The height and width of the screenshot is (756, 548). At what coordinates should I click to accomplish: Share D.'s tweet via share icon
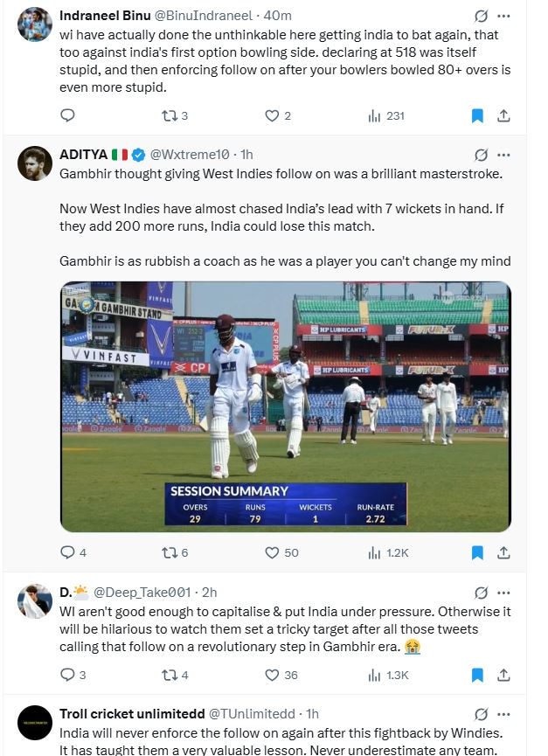[x=503, y=675]
